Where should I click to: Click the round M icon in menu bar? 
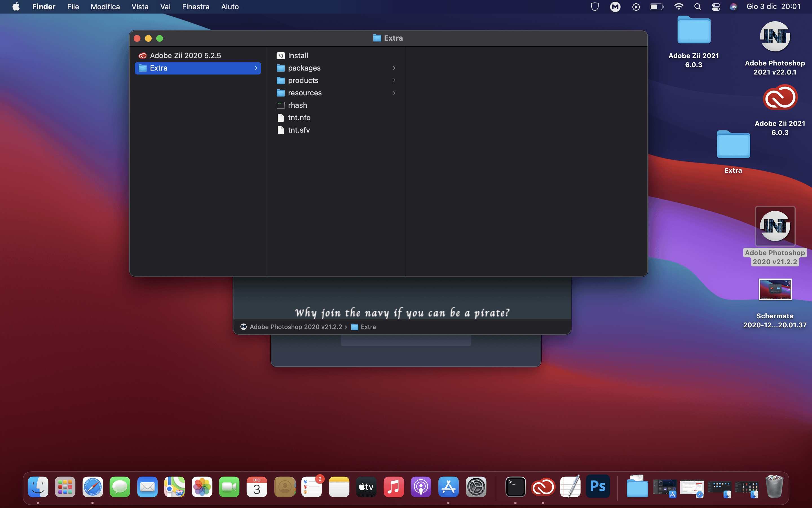click(x=615, y=7)
